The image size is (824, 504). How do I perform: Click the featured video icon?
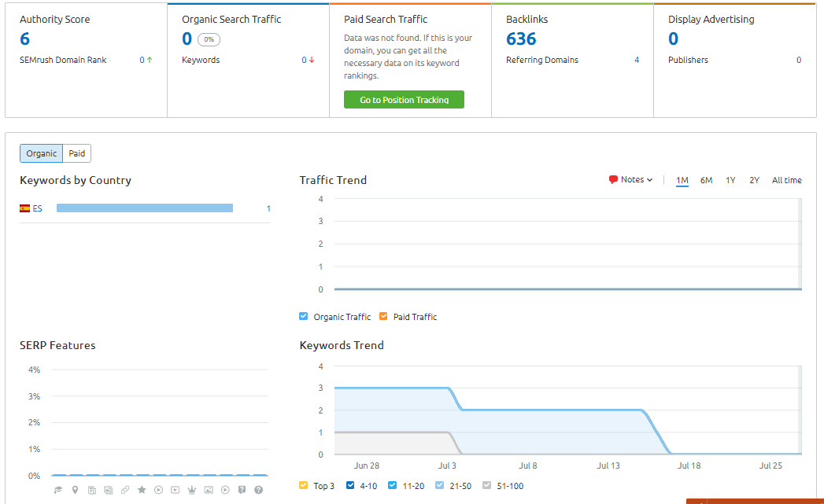[175, 489]
